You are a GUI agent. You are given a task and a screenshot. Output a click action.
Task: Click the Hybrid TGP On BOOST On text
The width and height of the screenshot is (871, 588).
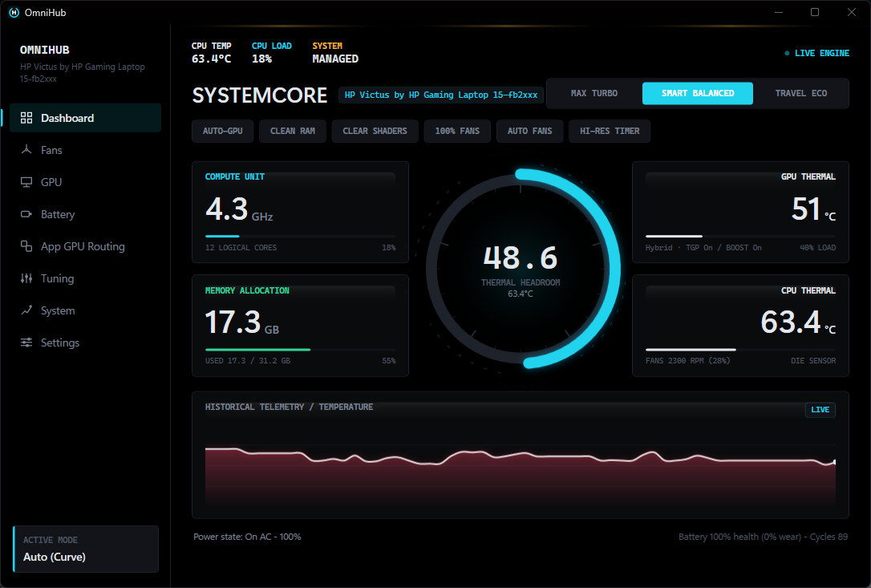(x=703, y=248)
